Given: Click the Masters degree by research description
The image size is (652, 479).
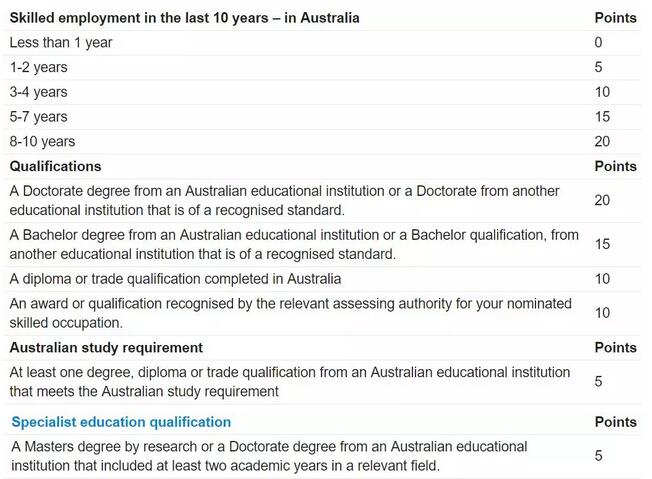Looking at the screenshot, I should 269,456.
